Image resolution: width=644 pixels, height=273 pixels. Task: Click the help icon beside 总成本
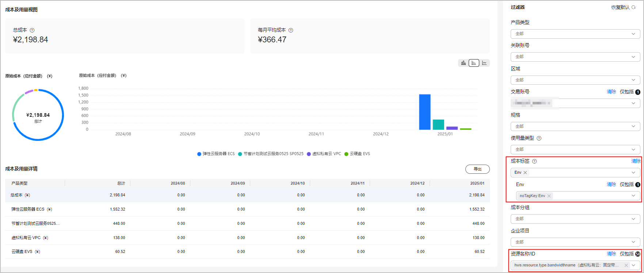32,30
